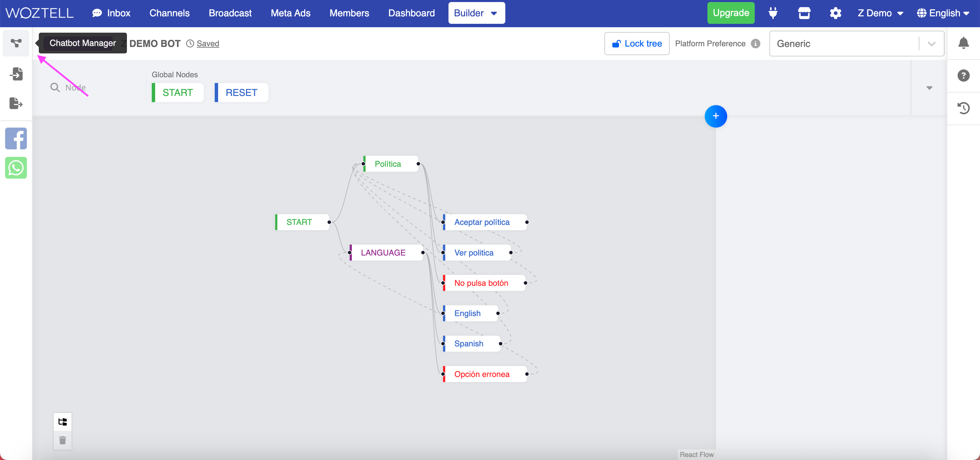This screenshot has width=980, height=460.
Task: Open the Z Demo account dropdown
Action: tap(880, 13)
